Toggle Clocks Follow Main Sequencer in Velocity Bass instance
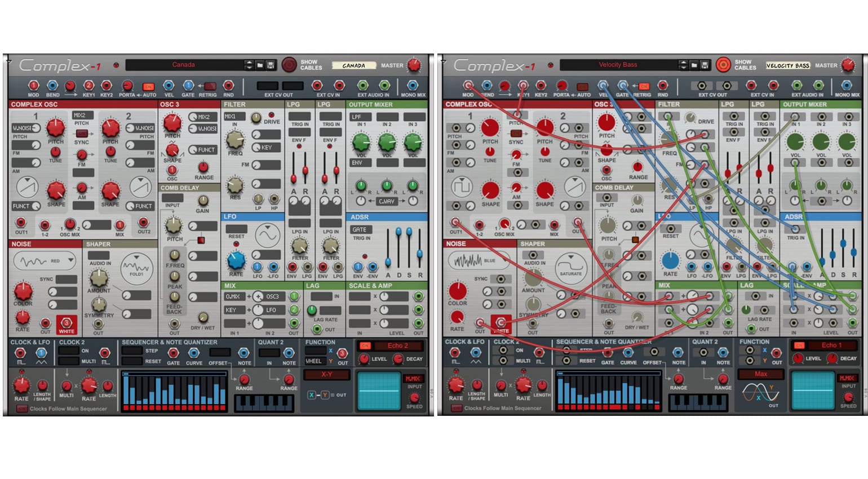 (456, 409)
